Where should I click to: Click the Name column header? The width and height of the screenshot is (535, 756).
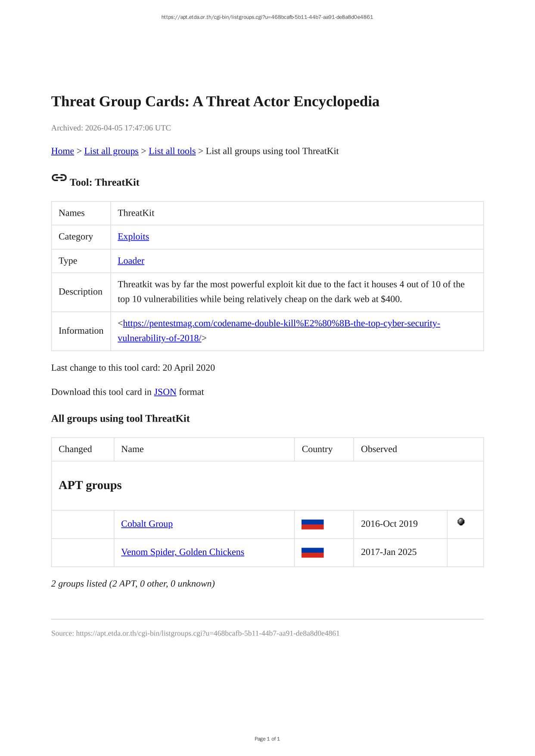pos(132,449)
